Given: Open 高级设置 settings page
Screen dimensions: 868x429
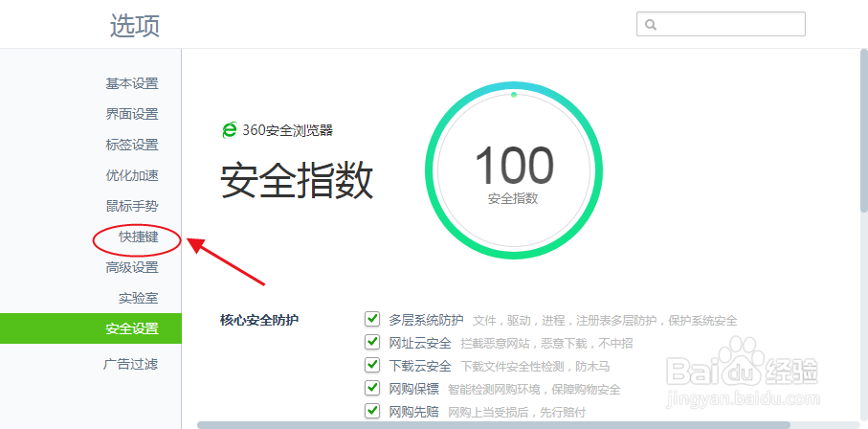Looking at the screenshot, I should point(132,268).
